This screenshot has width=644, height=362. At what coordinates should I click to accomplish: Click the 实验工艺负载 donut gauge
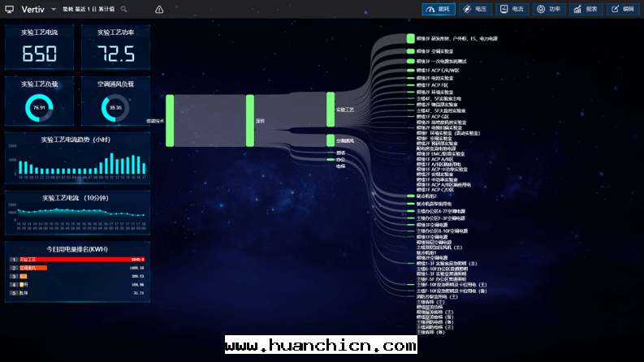(x=39, y=107)
